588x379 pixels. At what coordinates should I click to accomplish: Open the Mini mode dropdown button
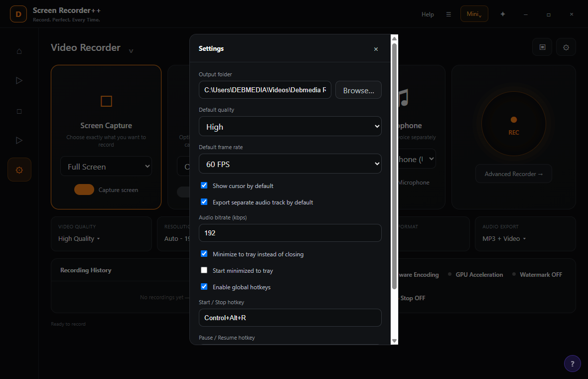(474, 14)
